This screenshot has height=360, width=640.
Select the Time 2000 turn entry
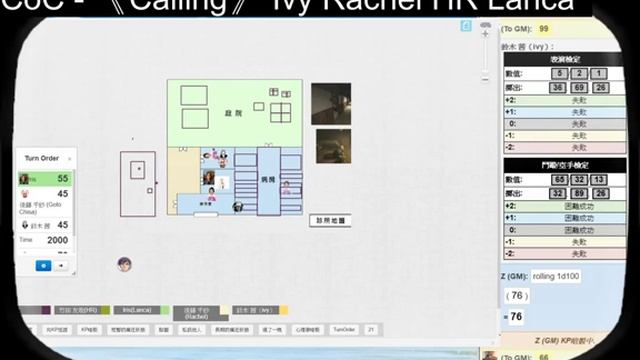(x=45, y=240)
